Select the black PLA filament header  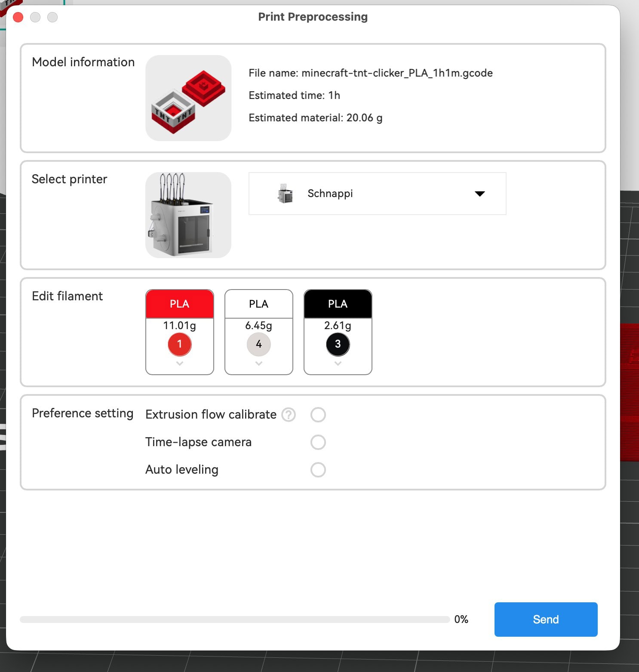pos(338,304)
